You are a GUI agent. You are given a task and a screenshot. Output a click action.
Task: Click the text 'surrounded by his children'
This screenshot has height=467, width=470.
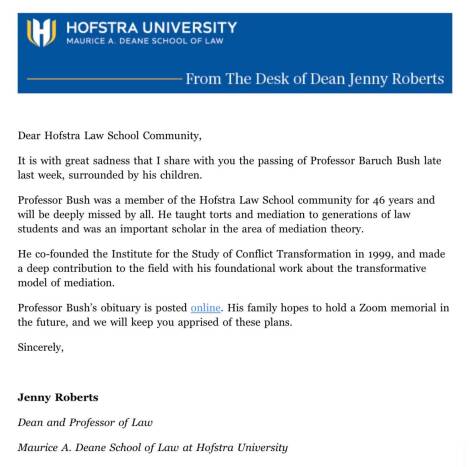pyautogui.click(x=135, y=175)
